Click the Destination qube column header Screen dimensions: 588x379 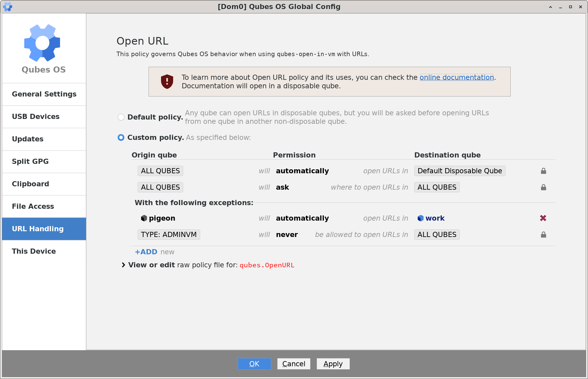point(447,155)
